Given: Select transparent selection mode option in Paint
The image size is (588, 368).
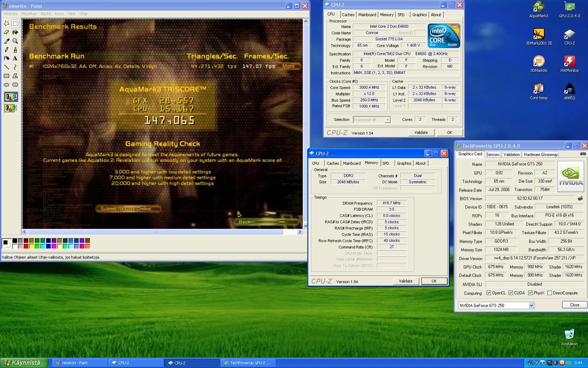Looking at the screenshot, I should click(11, 108).
